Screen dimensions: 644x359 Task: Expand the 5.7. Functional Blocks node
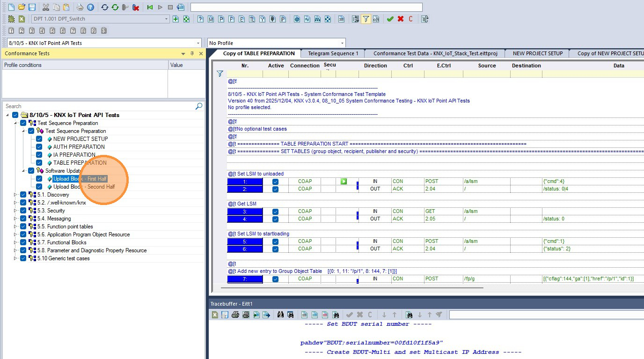tap(15, 242)
